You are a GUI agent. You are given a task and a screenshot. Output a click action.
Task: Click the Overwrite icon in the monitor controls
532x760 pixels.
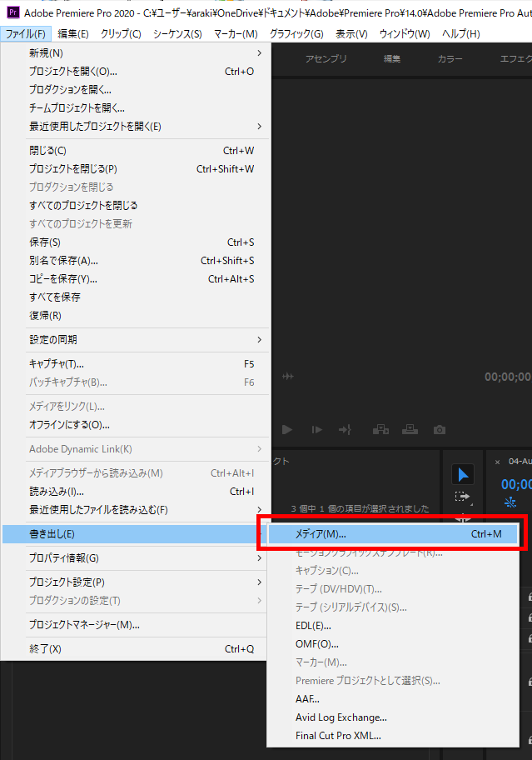point(410,429)
